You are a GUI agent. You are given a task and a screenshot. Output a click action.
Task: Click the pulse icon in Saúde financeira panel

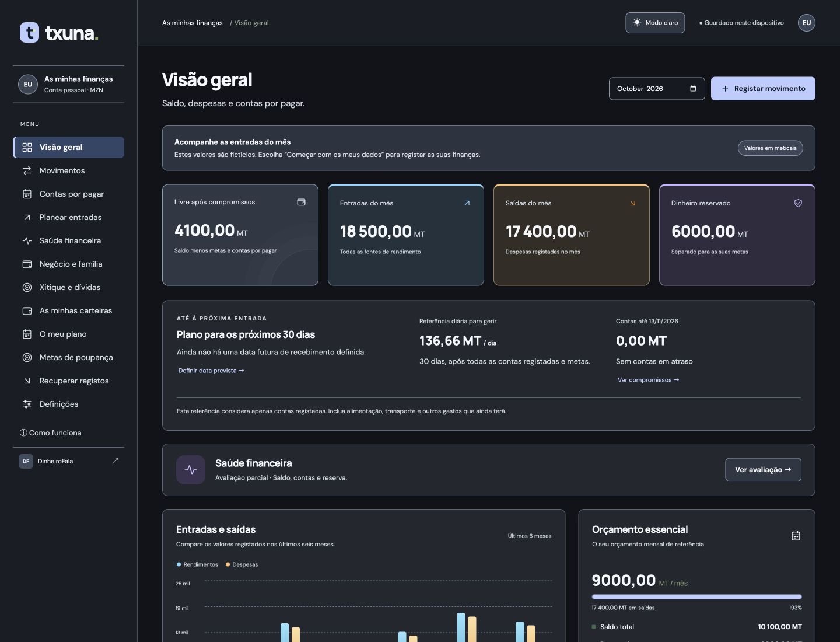[191, 470]
